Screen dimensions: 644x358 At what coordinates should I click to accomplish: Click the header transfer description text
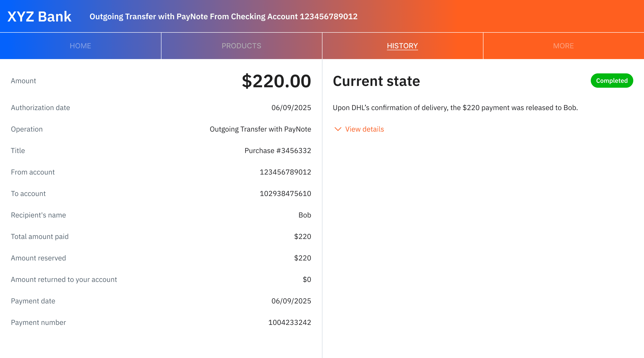224,16
